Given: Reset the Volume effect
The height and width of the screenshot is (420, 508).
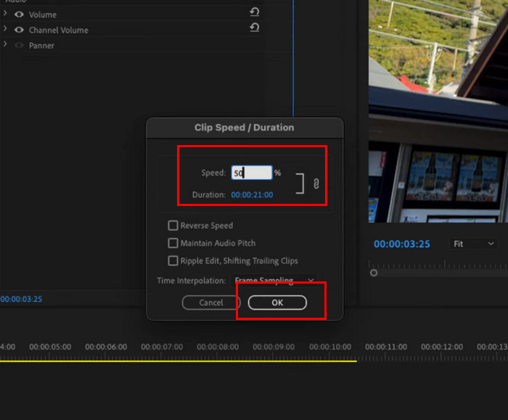Looking at the screenshot, I should (x=255, y=12).
